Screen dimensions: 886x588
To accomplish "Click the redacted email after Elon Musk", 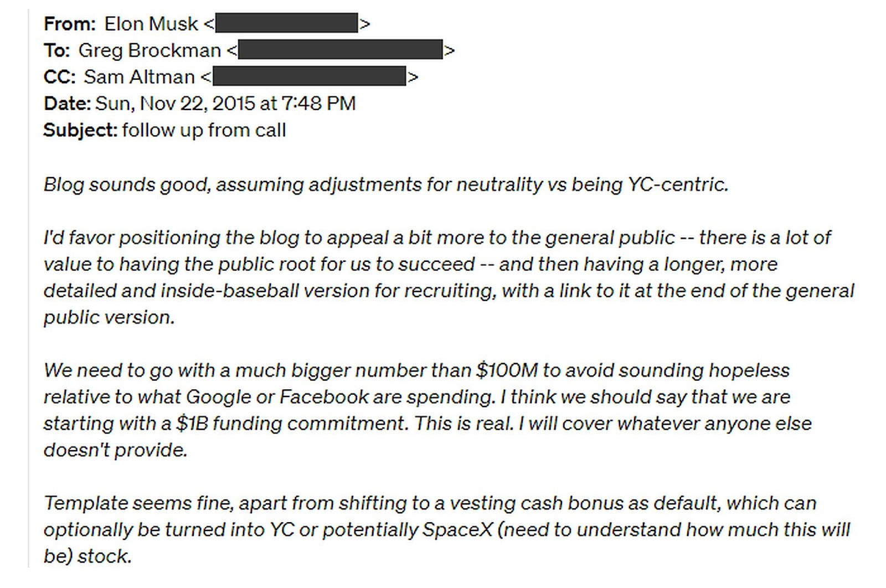I will [x=286, y=23].
